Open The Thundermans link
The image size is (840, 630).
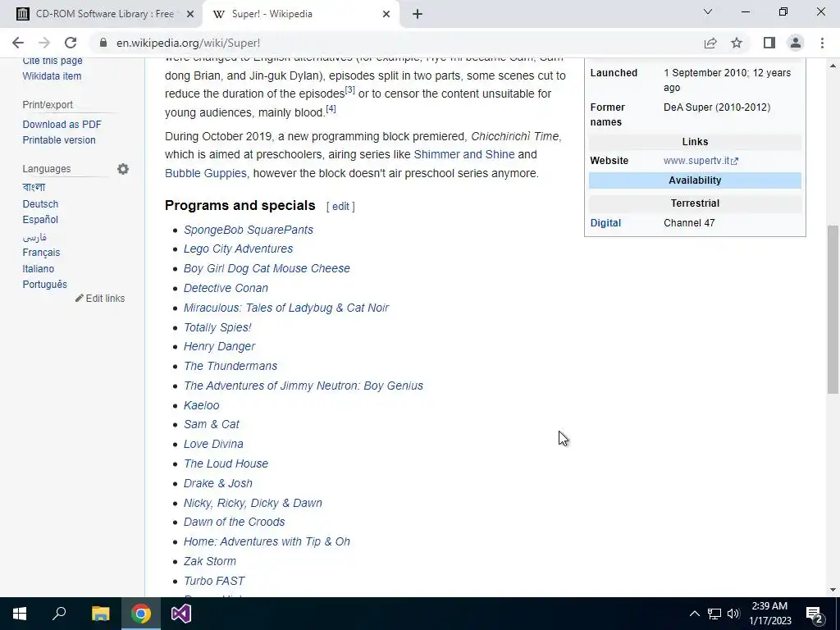pyautogui.click(x=231, y=366)
